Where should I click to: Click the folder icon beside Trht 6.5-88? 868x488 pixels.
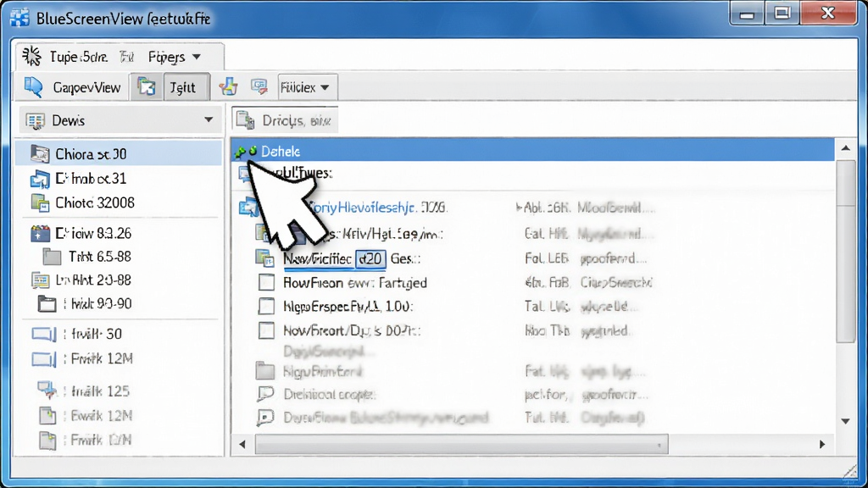click(52, 257)
